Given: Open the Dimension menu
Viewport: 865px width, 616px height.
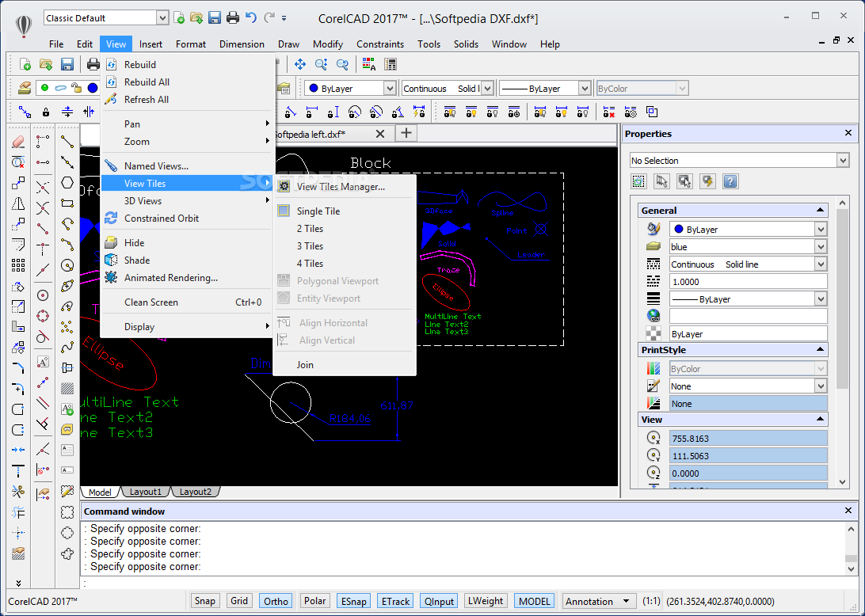Looking at the screenshot, I should pos(242,44).
